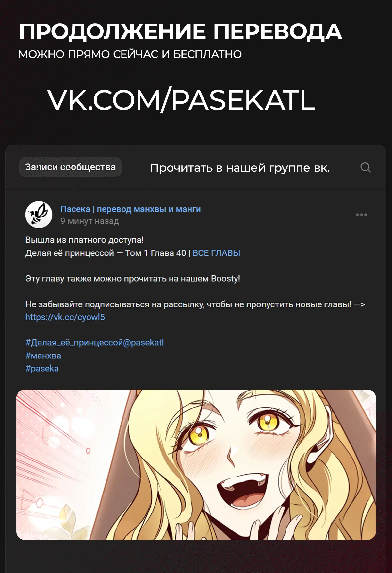Open the three-dots post options menu
This screenshot has height=573, width=392.
(x=361, y=215)
